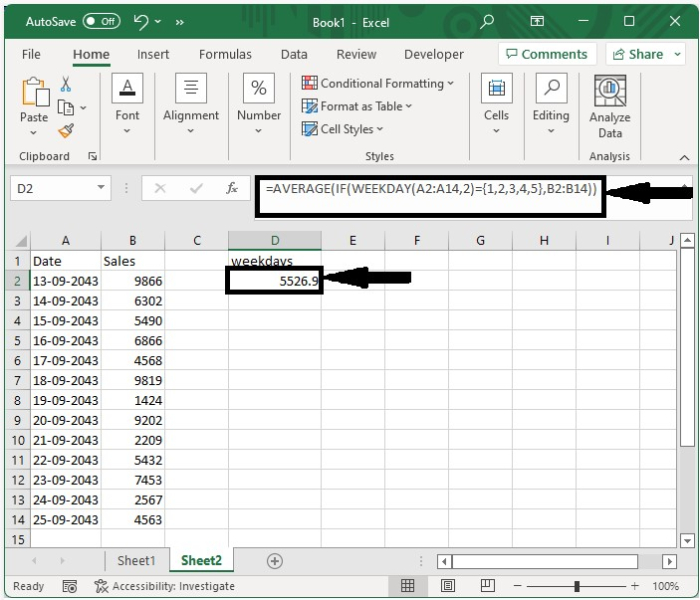Click the Copy icon
The width and height of the screenshot is (700, 600).
pos(66,108)
